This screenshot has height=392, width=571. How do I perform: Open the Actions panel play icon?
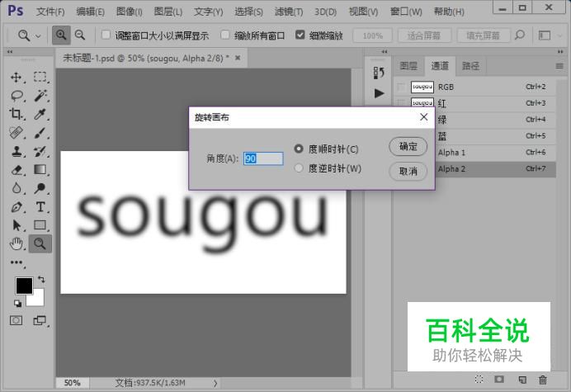point(379,93)
